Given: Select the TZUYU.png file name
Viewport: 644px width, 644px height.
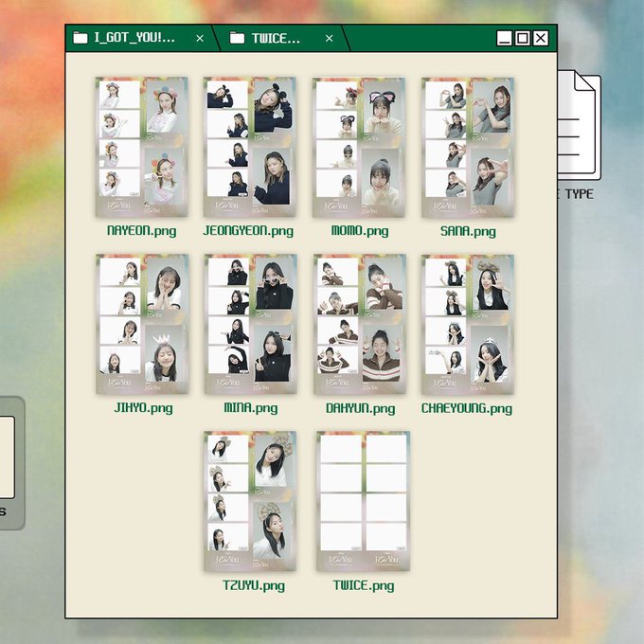Looking at the screenshot, I should [254, 585].
